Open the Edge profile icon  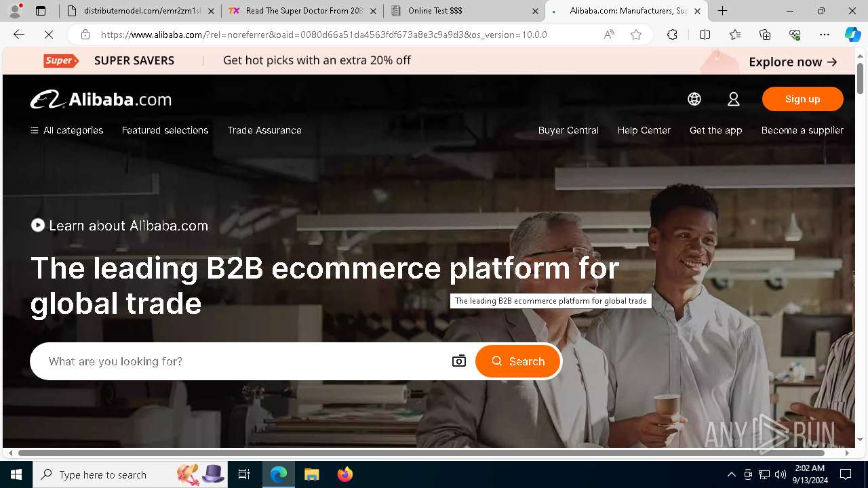coord(16,11)
